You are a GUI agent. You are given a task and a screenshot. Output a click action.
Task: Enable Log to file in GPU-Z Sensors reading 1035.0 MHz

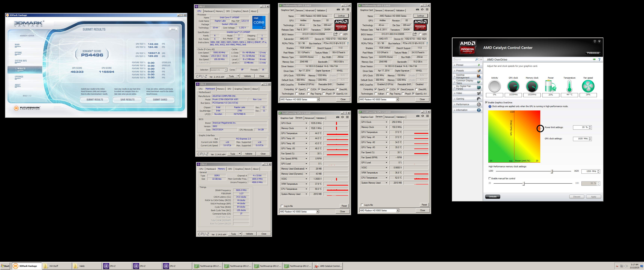282,206
